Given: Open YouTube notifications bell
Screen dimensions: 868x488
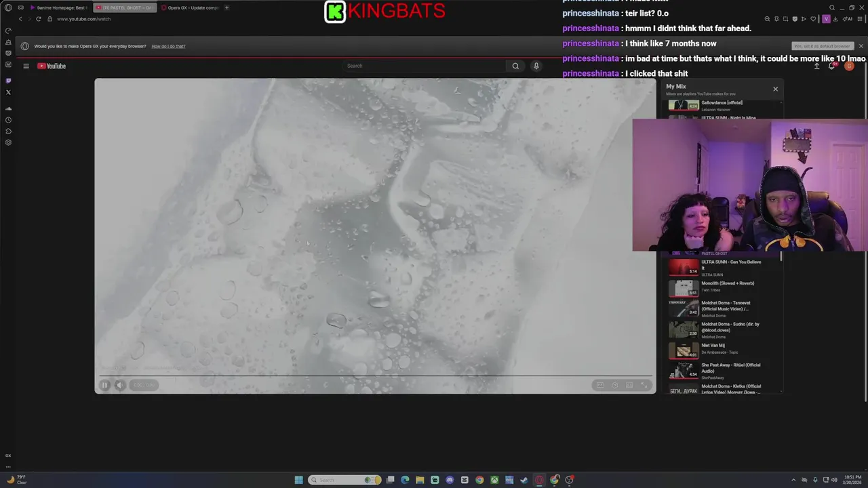Looking at the screenshot, I should click(x=832, y=66).
